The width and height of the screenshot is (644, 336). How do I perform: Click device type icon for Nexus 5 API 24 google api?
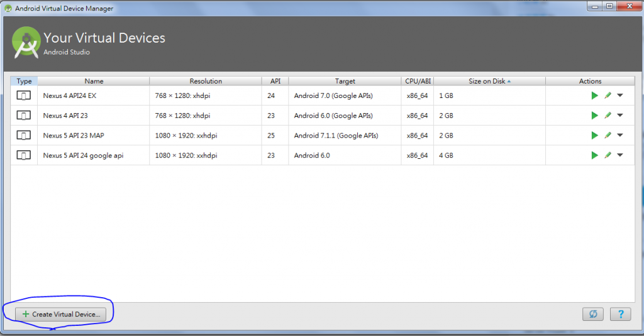24,156
